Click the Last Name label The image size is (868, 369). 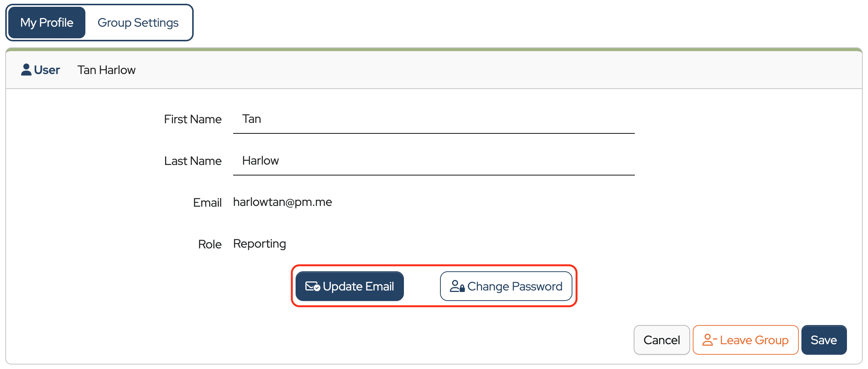[193, 161]
